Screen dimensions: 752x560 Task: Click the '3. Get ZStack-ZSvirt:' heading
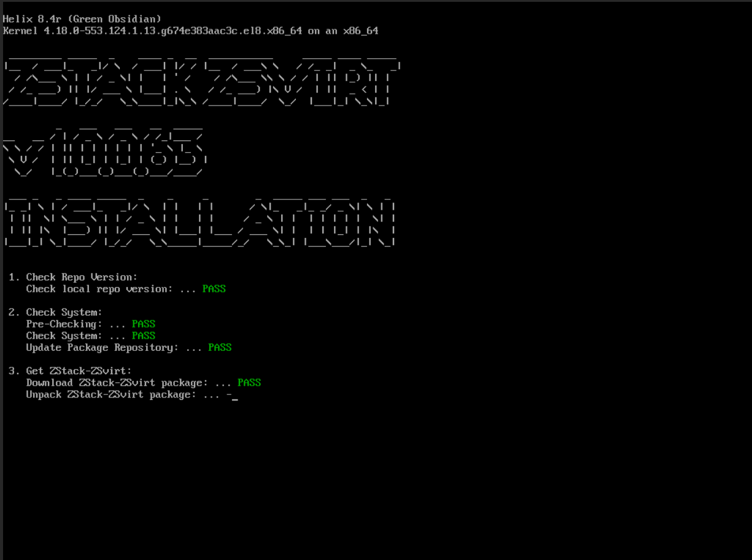(70, 370)
